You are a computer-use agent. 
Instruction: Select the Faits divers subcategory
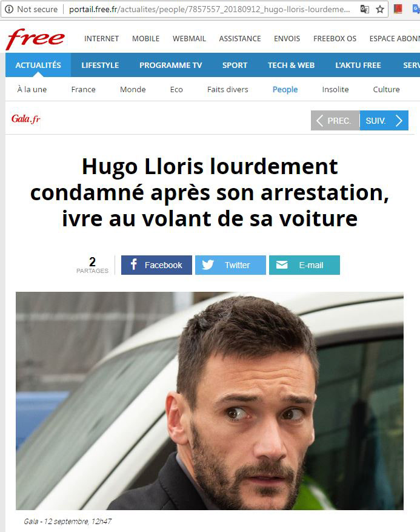[x=228, y=90]
